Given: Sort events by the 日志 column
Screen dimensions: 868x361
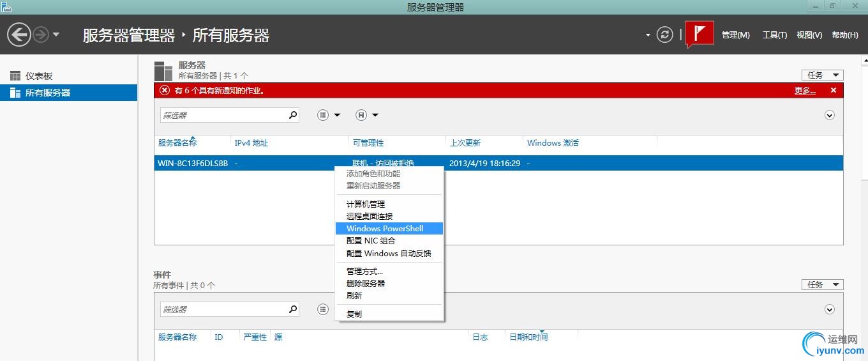Looking at the screenshot, I should (x=480, y=337).
